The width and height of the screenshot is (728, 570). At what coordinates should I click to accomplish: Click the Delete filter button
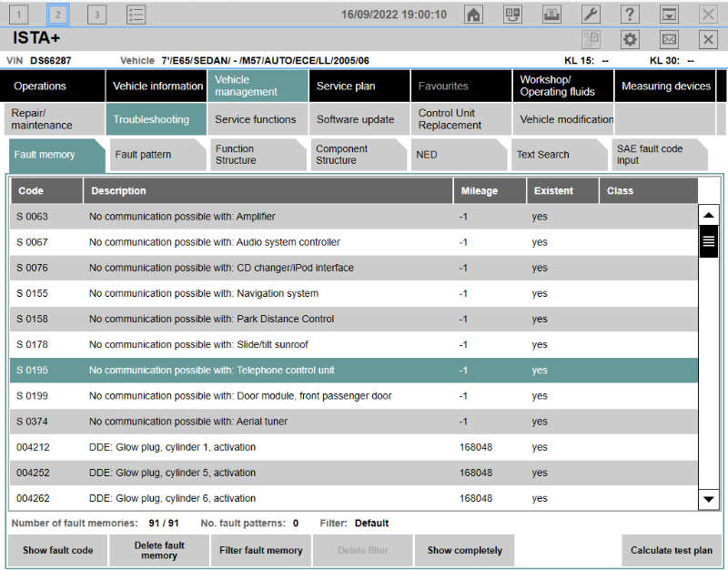(x=362, y=551)
